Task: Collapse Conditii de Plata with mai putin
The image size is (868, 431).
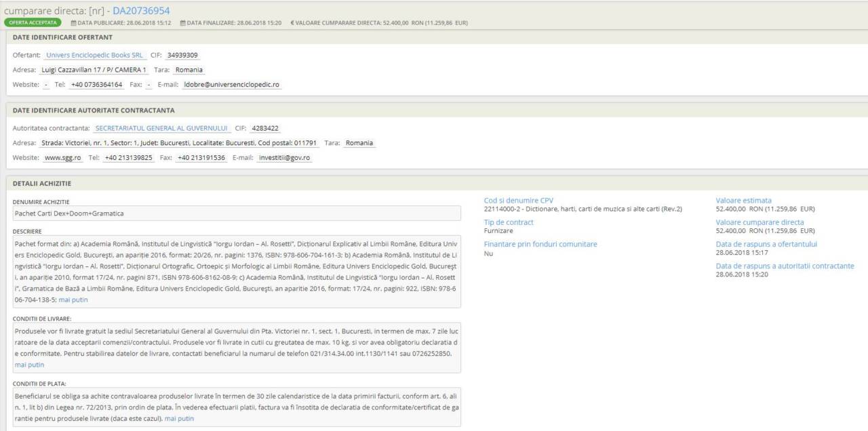Action: tap(179, 419)
